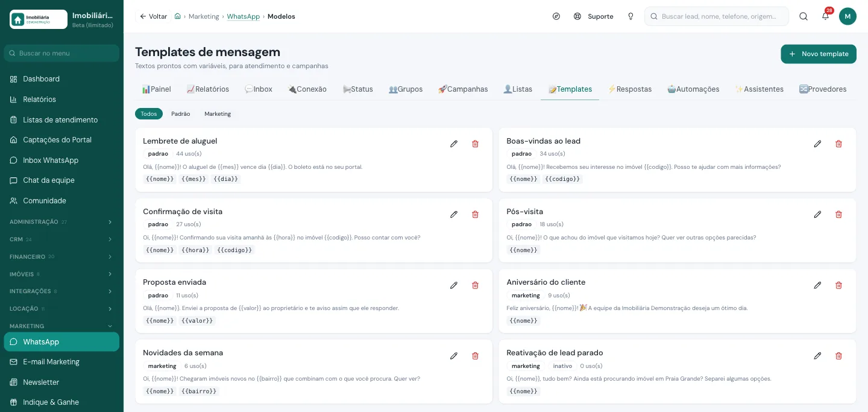868x412 pixels.
Task: Edit the Boas-vindas ao lead template
Action: point(817,144)
